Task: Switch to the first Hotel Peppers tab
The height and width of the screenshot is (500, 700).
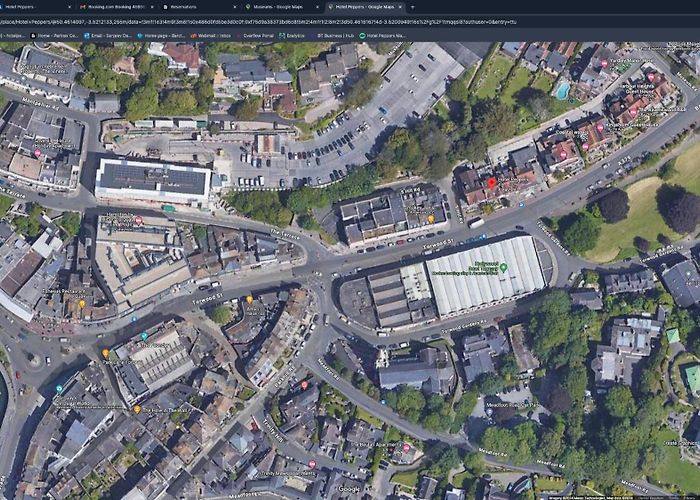Action: [36, 7]
